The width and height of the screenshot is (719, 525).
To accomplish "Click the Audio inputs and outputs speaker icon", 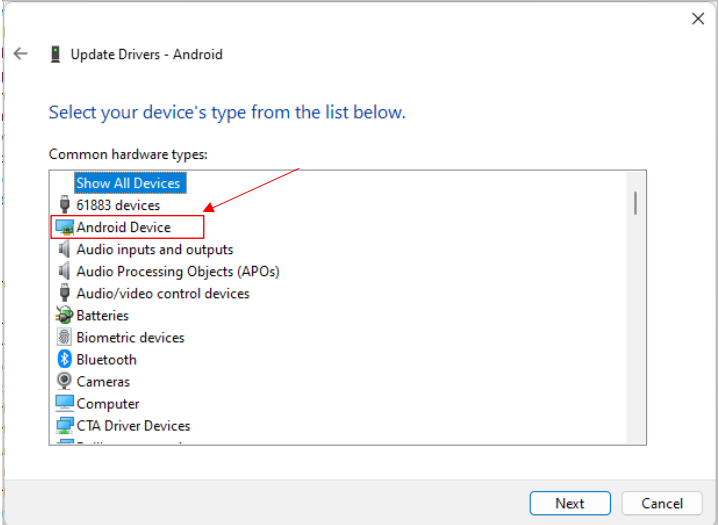I will click(x=65, y=249).
